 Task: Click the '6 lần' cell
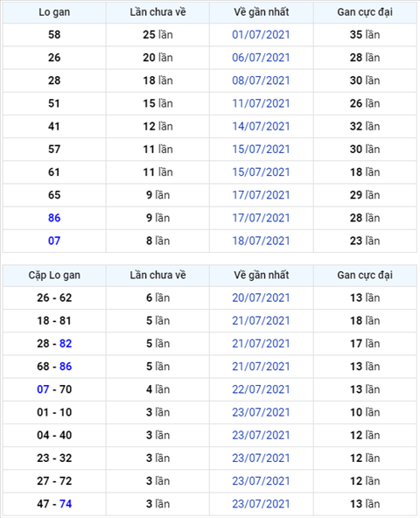click(157, 297)
